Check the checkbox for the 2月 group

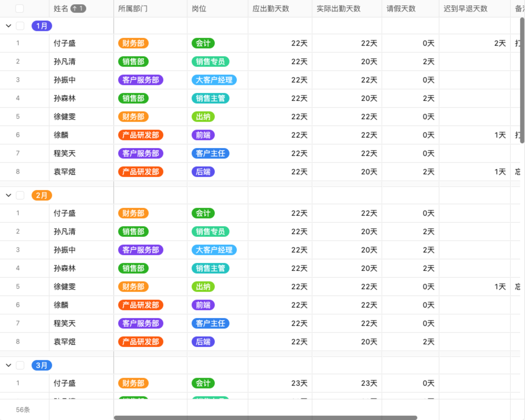[x=20, y=195]
